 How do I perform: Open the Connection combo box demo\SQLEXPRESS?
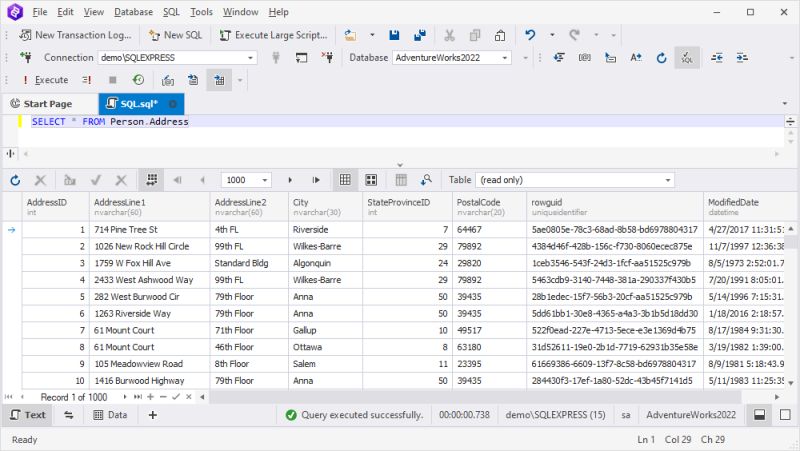pyautogui.click(x=177, y=58)
